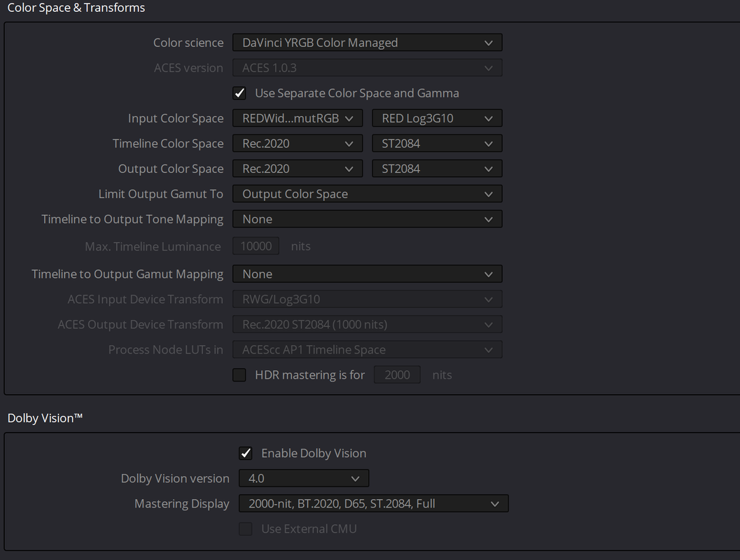The width and height of the screenshot is (740, 560).
Task: Open Input Color Space REDWideGamutRGB dropdown
Action: [298, 118]
